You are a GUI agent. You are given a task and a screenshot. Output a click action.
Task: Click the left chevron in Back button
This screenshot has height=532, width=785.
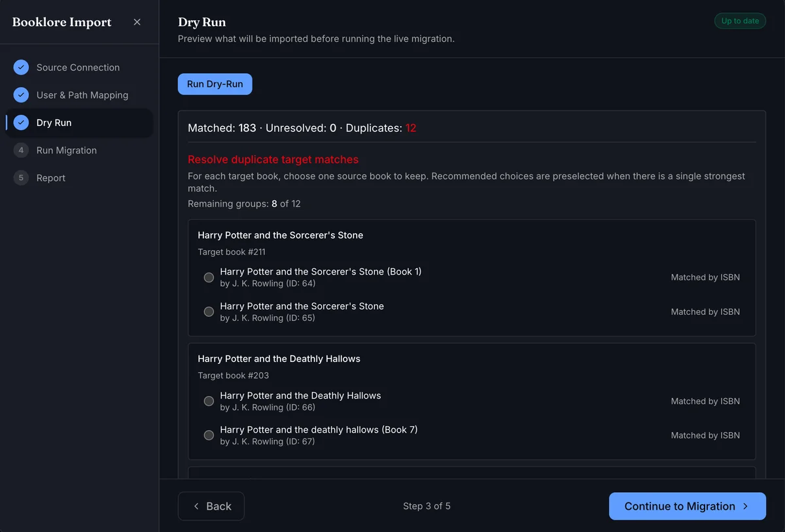(196, 506)
